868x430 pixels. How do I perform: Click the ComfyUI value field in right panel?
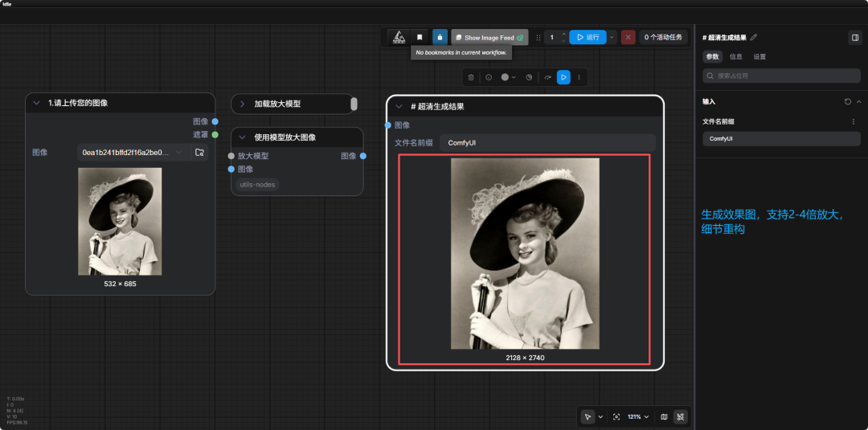(x=782, y=139)
